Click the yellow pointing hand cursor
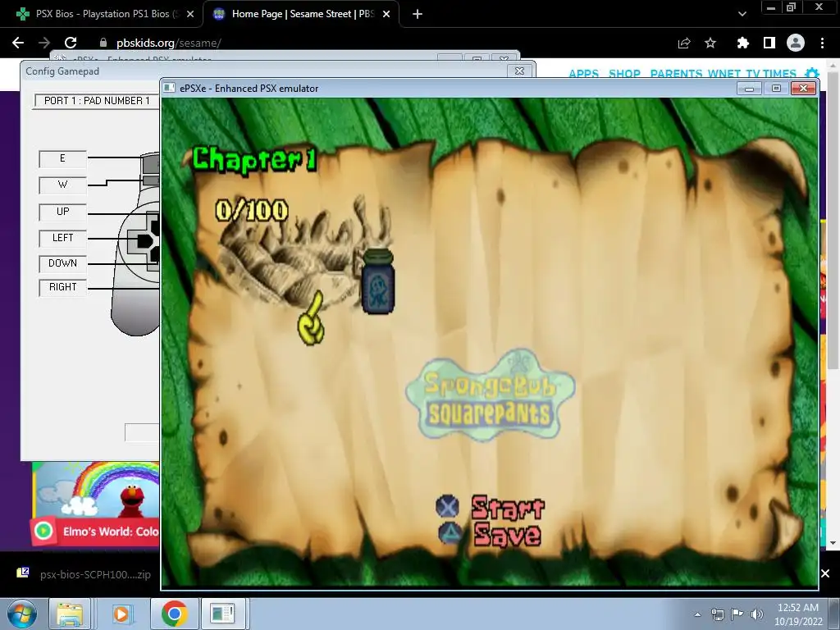This screenshot has height=630, width=840. pyautogui.click(x=313, y=318)
